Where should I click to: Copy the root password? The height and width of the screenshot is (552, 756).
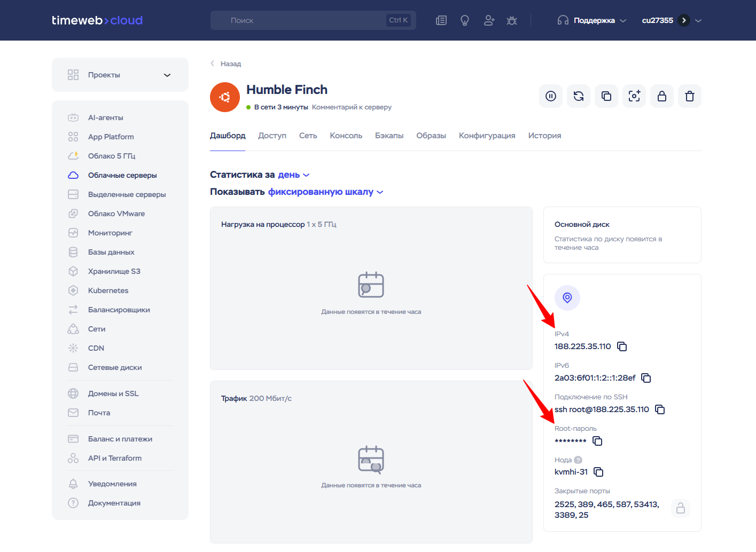[597, 441]
